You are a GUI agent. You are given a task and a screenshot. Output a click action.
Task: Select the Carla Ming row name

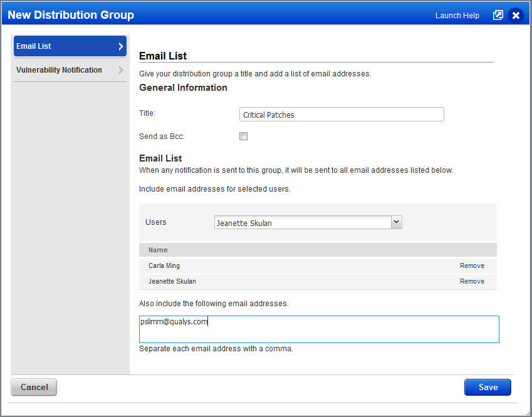point(164,266)
